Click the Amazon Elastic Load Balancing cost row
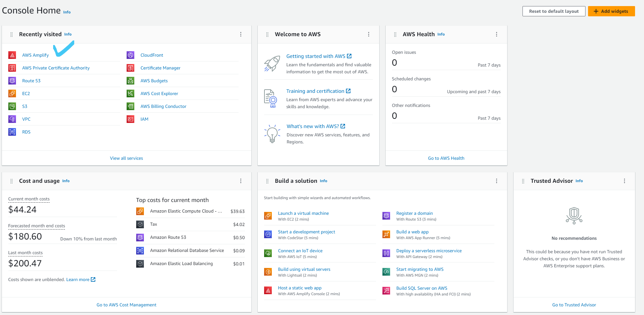644x315 pixels. pos(191,264)
